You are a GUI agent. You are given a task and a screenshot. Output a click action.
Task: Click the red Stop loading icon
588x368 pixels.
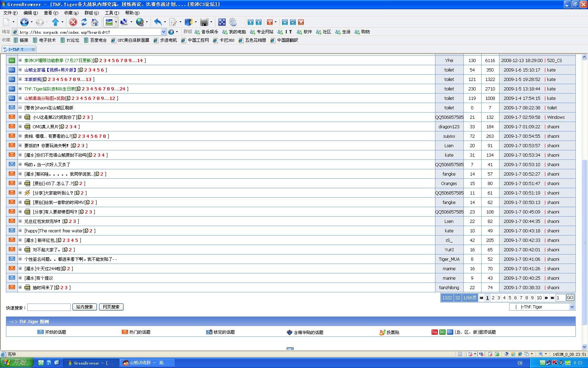pos(73,22)
